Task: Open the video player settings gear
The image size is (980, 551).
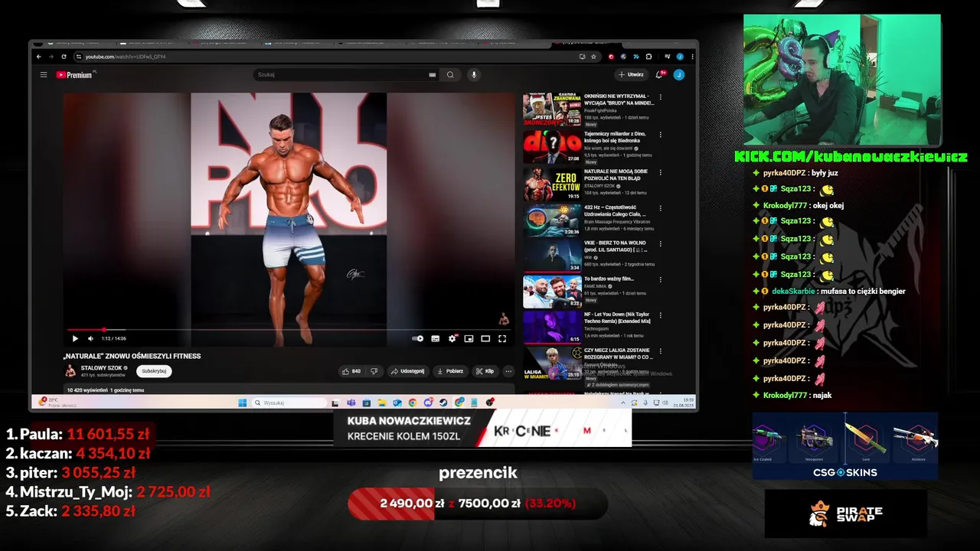Action: click(452, 338)
